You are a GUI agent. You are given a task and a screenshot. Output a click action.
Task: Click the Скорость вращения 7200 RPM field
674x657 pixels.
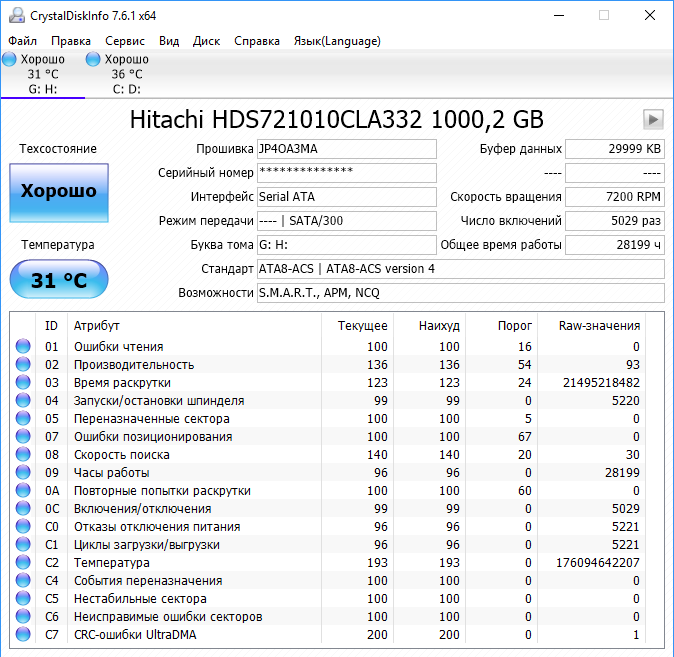[x=615, y=197]
